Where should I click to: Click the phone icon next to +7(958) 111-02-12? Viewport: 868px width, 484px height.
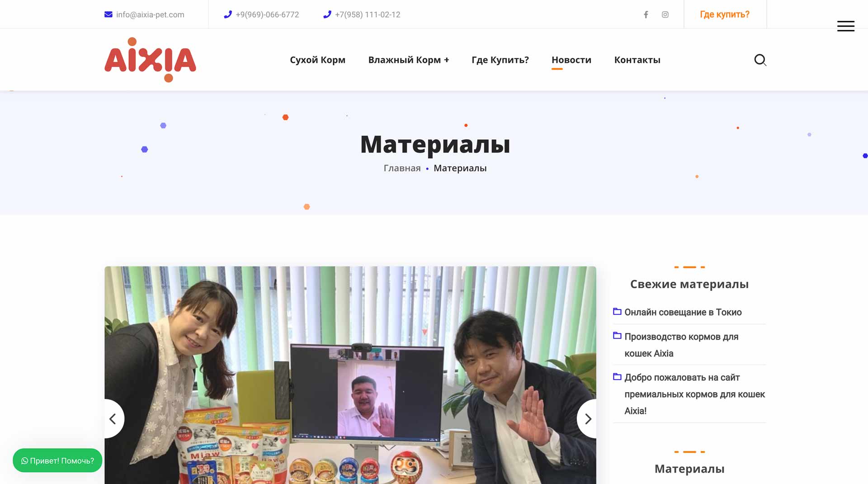tap(326, 14)
